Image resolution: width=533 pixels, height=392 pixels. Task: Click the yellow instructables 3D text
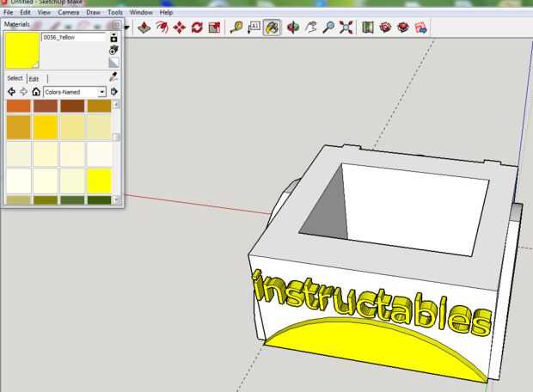coord(372,304)
